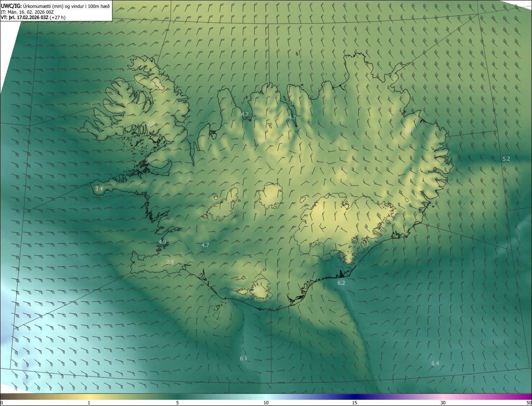The height and width of the screenshot is (406, 532).
Task: Click the 30 tick label on color bar
Action: pyautogui.click(x=443, y=403)
